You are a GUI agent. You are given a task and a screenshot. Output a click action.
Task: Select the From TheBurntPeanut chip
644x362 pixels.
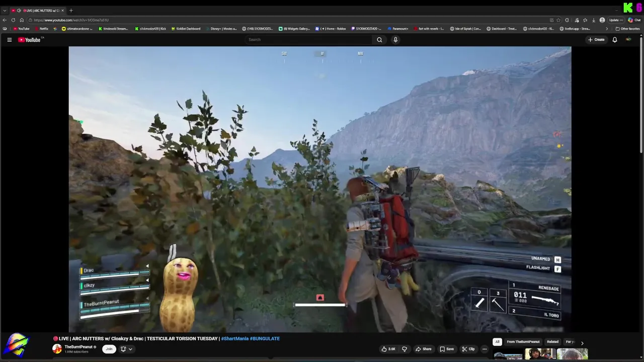pos(523,342)
